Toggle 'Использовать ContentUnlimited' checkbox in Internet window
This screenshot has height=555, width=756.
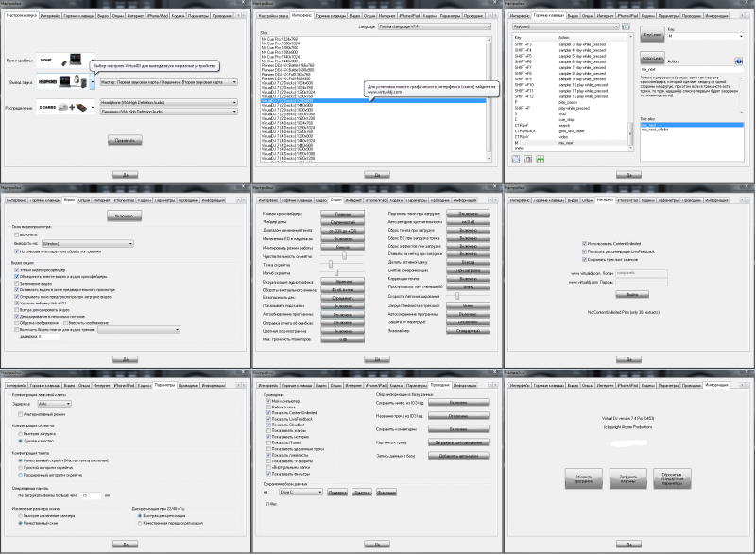[x=584, y=244]
